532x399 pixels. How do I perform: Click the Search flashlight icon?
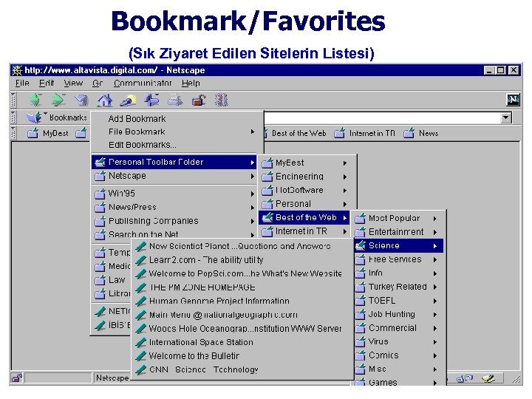click(128, 100)
